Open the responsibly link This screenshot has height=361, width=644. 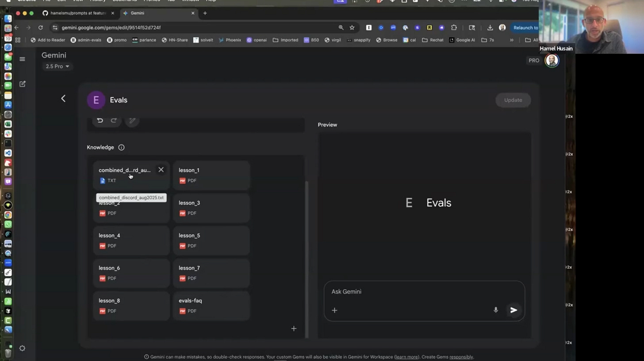461,357
